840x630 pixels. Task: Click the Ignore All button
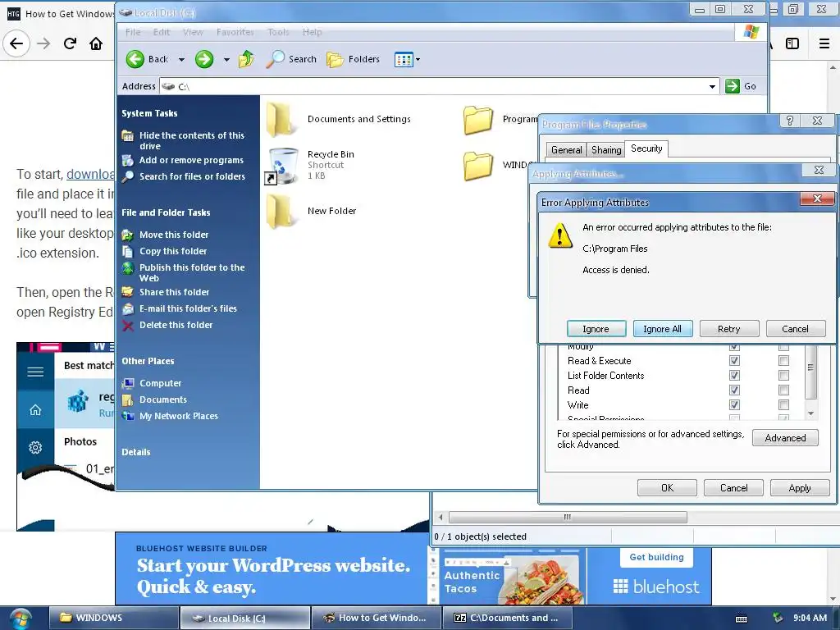[662, 329]
